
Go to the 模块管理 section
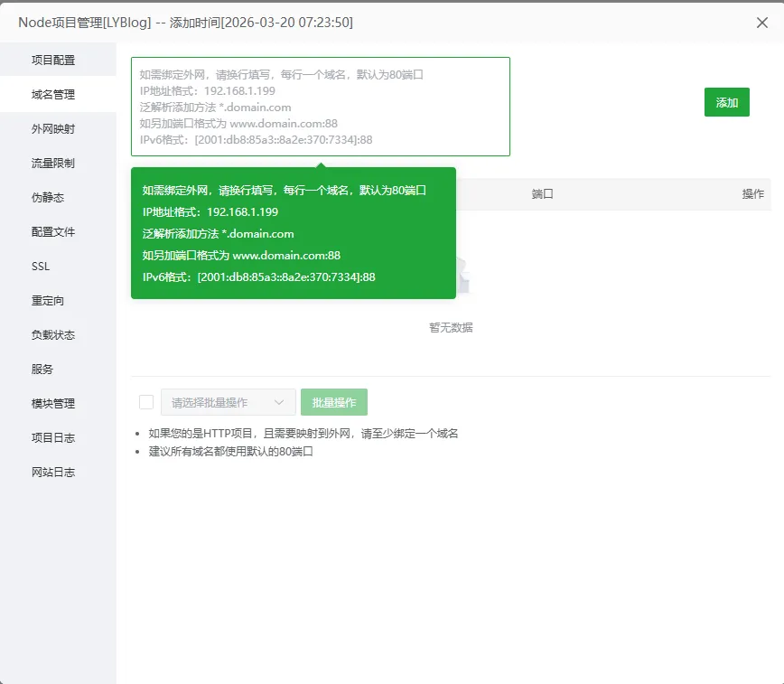click(53, 404)
